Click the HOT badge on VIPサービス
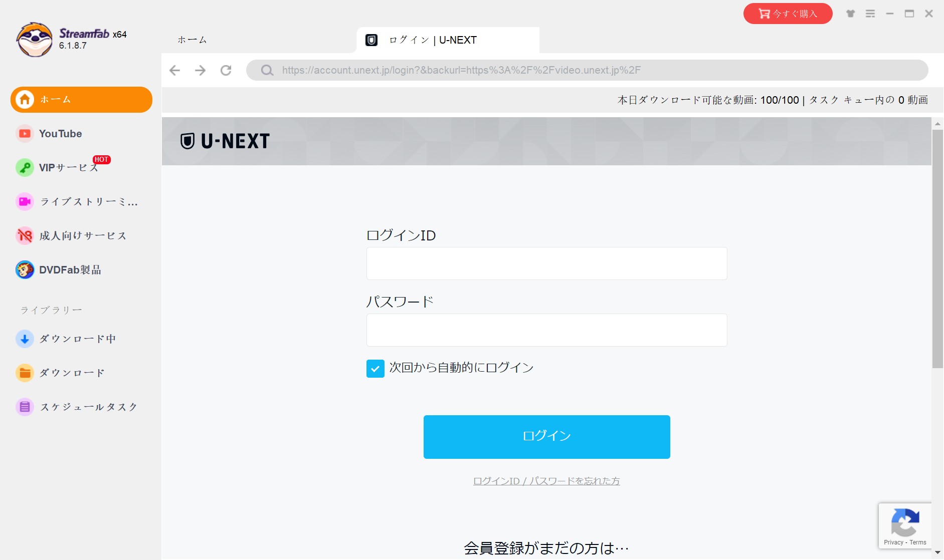The height and width of the screenshot is (560, 944). [x=101, y=159]
